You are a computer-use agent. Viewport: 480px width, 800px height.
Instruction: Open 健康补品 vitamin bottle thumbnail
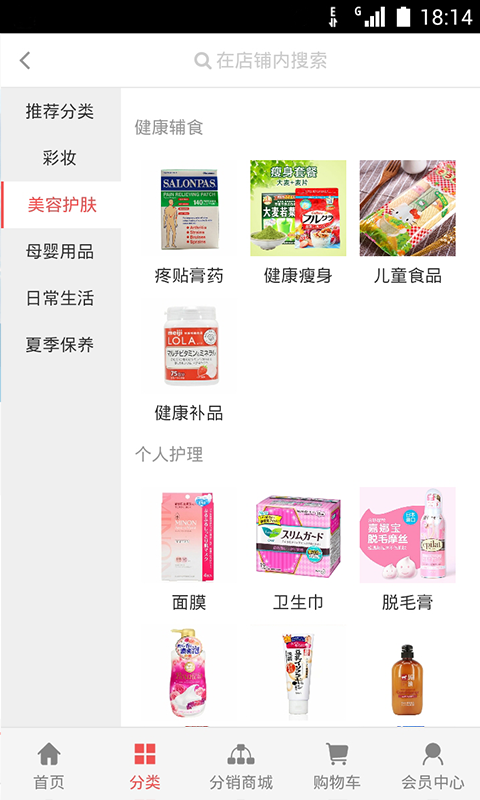point(189,346)
